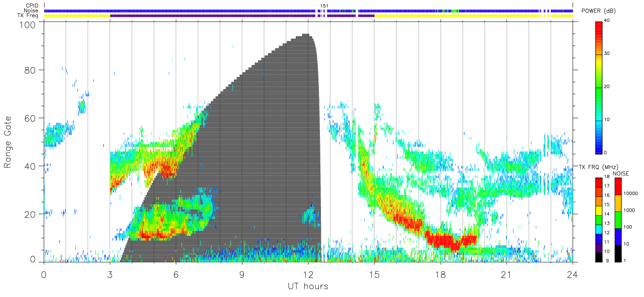Image resolution: width=644 pixels, height=297 pixels.
Task: Click the CPID value 151
Action: 324,6
